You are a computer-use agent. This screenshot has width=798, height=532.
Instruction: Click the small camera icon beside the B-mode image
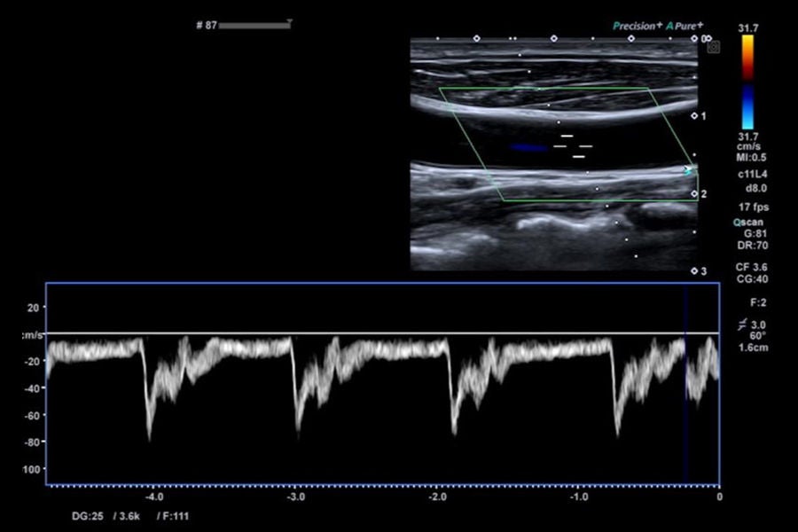(714, 47)
